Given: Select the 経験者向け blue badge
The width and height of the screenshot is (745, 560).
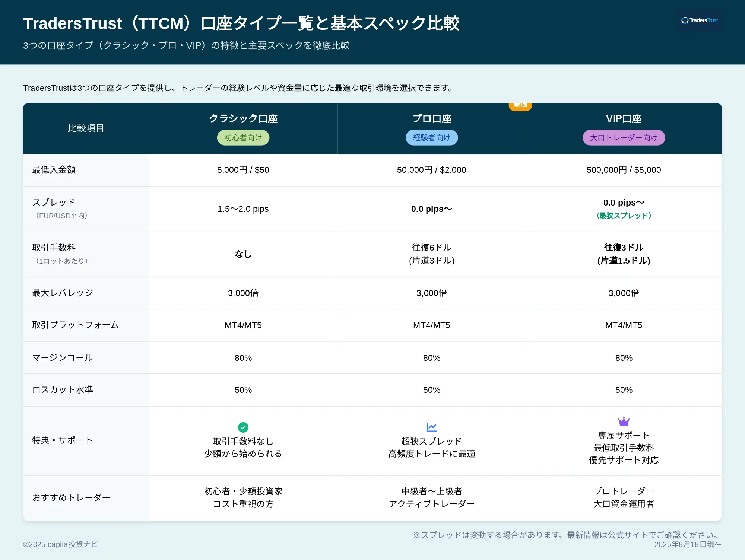Looking at the screenshot, I should [x=432, y=138].
